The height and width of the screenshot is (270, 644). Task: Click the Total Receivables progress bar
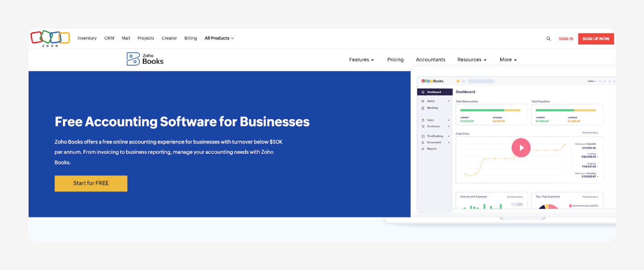[x=490, y=110]
